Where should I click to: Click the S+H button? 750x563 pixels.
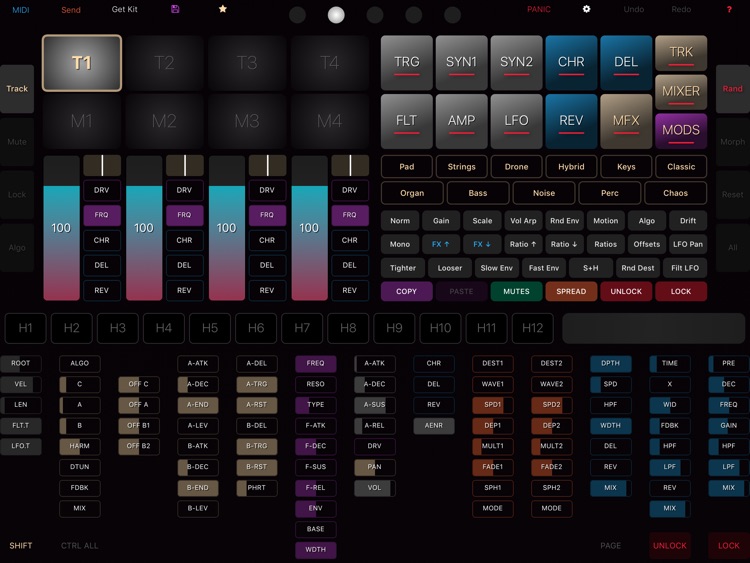591,268
